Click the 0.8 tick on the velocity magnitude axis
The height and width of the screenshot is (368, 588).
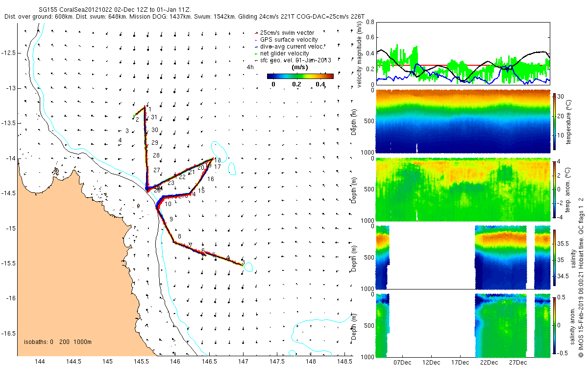[369, 23]
